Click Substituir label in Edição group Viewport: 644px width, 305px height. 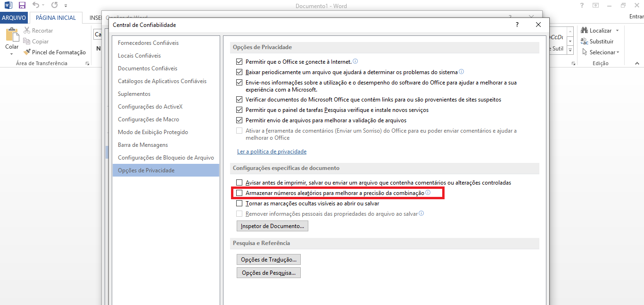[602, 42]
